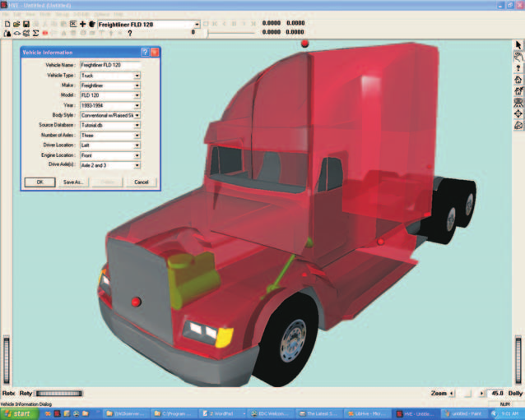
Task: Open a file using the folder icon
Action: point(16,24)
